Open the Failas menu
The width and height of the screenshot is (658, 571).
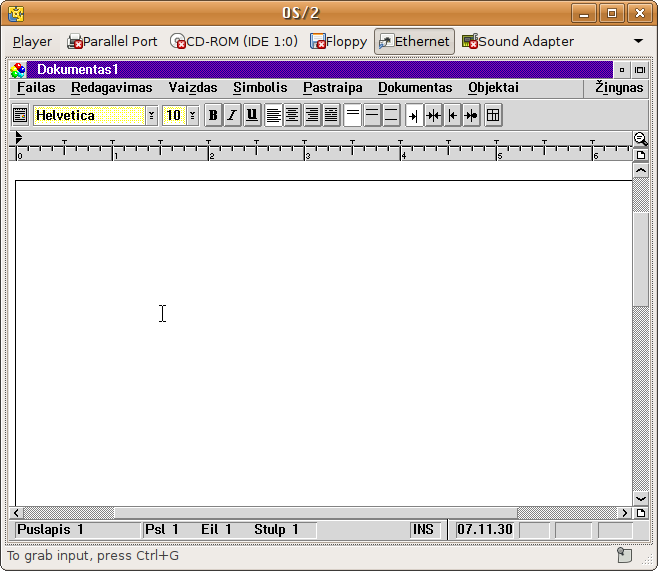[36, 88]
